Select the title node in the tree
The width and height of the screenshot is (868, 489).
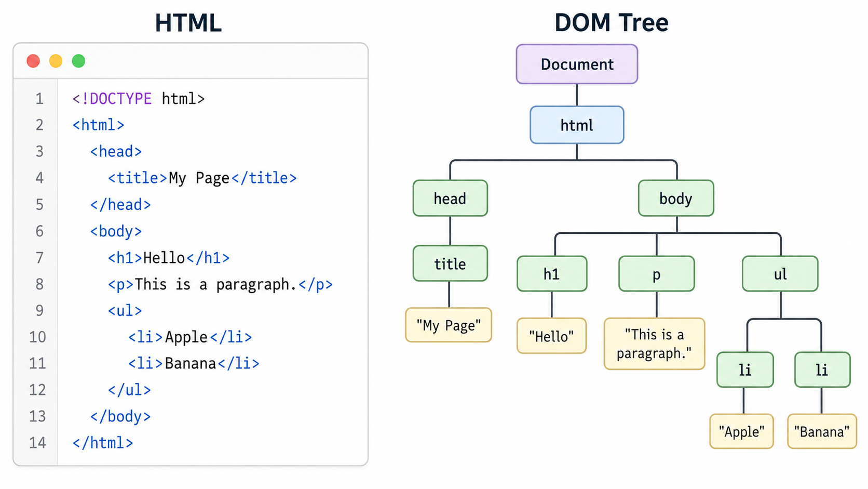tap(450, 264)
